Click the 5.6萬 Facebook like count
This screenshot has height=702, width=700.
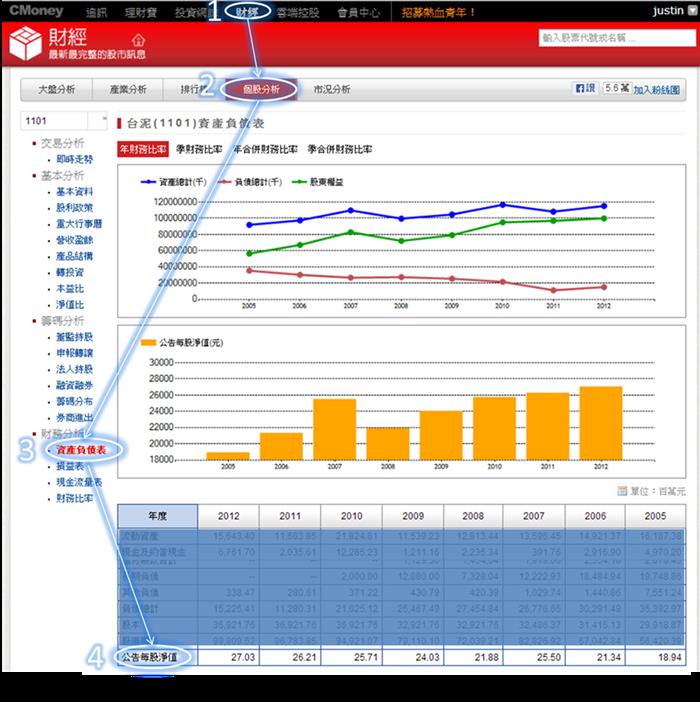point(617,88)
